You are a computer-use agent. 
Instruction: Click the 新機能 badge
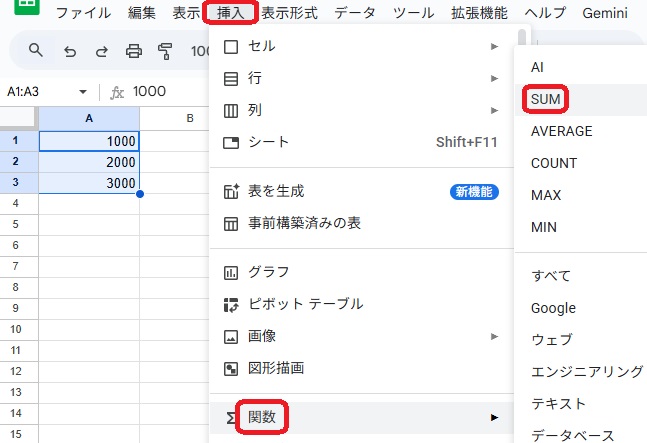(x=474, y=192)
